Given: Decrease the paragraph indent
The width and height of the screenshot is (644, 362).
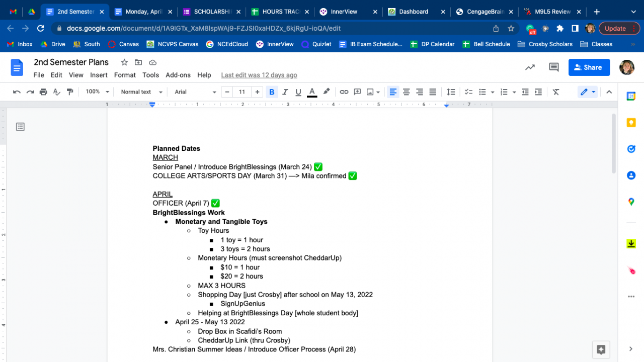Looking at the screenshot, I should (x=525, y=92).
